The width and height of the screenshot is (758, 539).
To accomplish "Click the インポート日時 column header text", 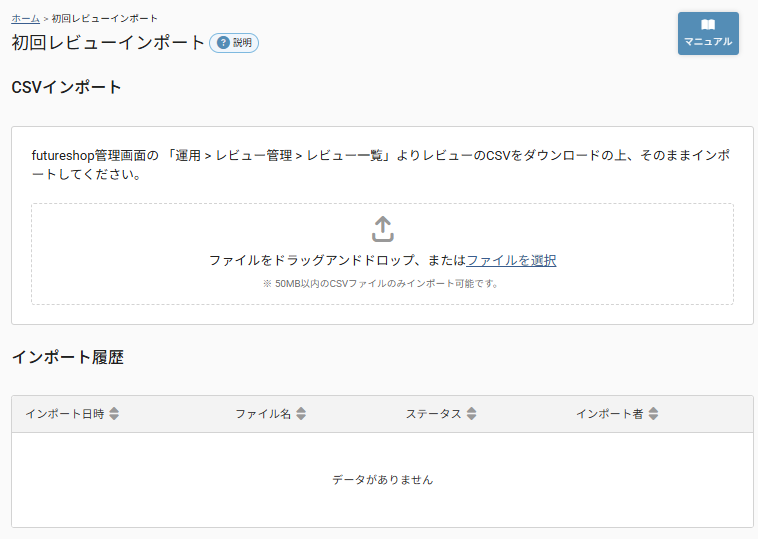I will pos(64,414).
